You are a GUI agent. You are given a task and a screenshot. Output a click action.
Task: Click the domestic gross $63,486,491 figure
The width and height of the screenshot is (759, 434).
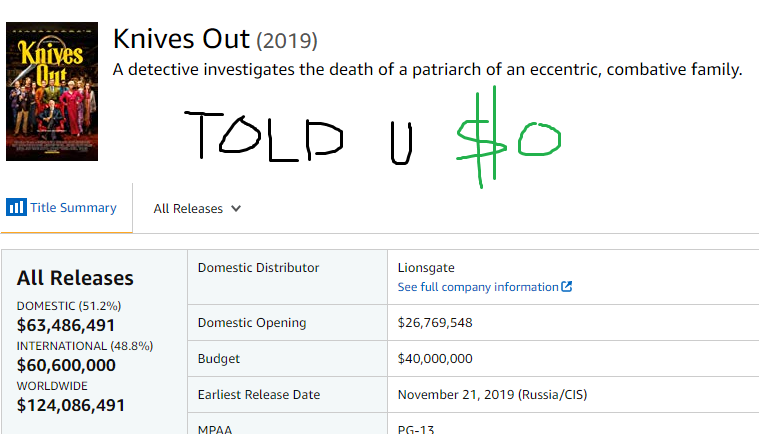pyautogui.click(x=65, y=325)
